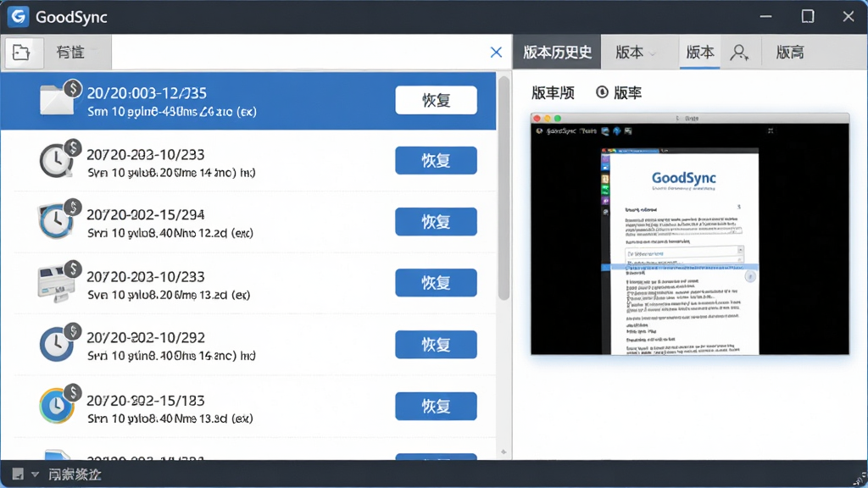Maximize the GoodSync window

(x=808, y=17)
